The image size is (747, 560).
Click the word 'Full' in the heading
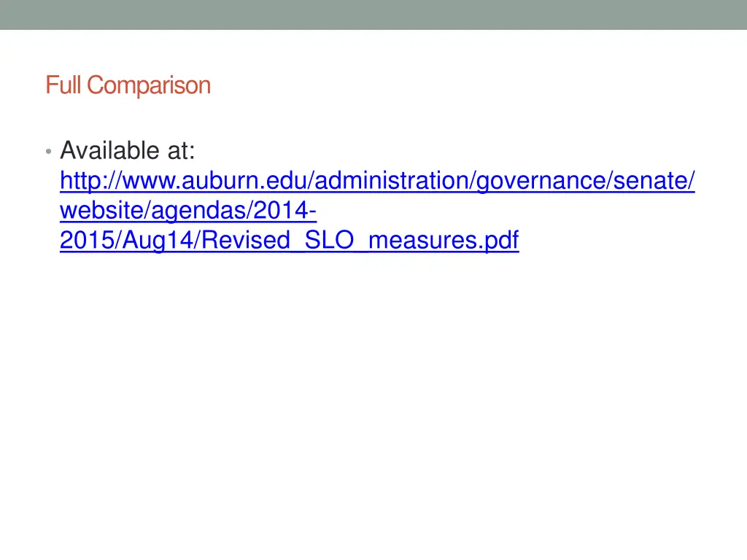click(x=63, y=86)
